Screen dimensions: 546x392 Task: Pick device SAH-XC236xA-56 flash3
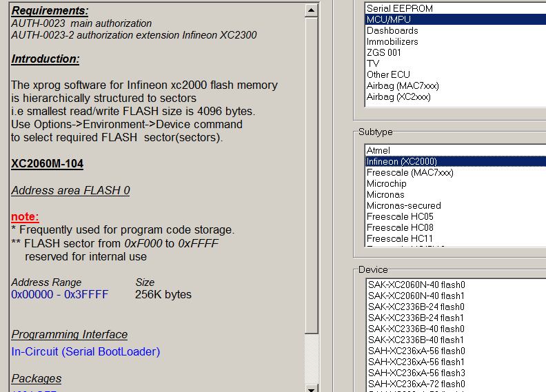pos(456,373)
